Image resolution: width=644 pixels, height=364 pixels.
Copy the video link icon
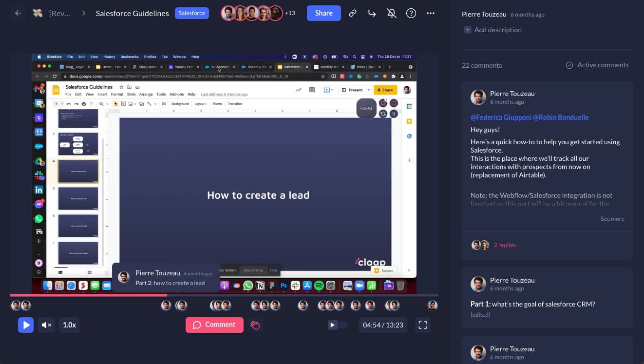coord(353,13)
